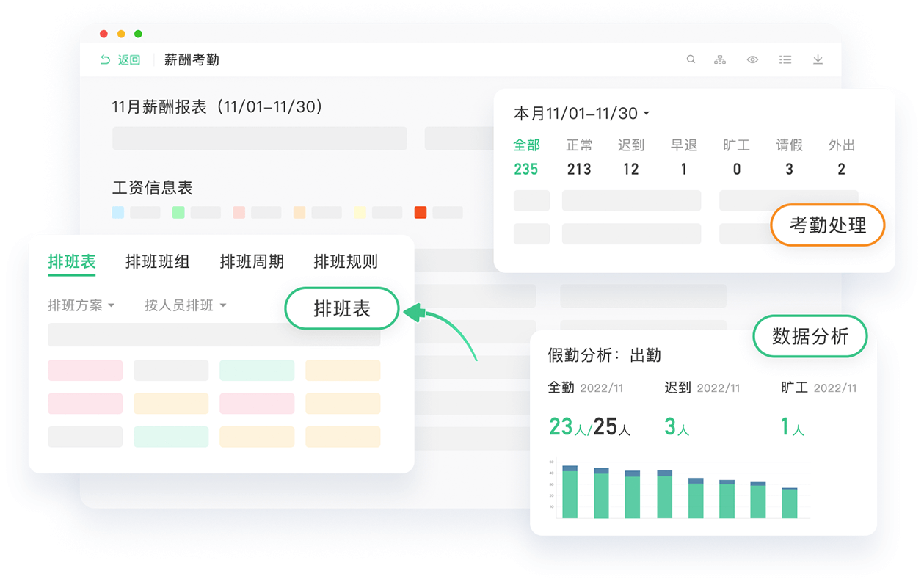
Task: Toggle the eye visibility icon
Action: [752, 59]
